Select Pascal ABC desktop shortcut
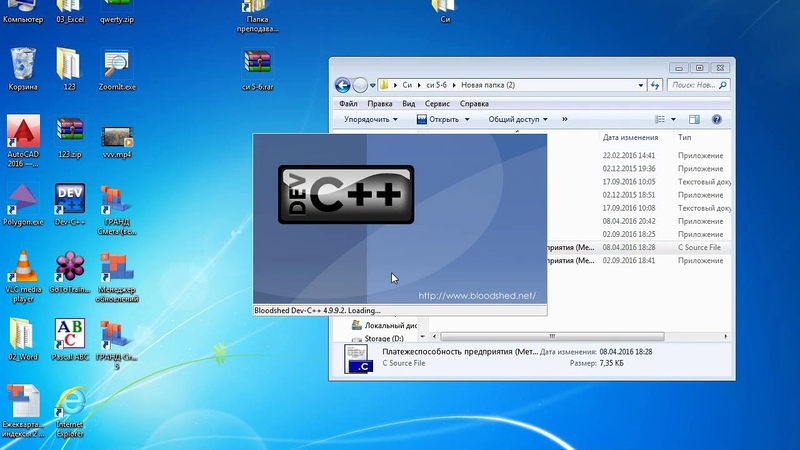This screenshot has width=800, height=450. tap(70, 339)
